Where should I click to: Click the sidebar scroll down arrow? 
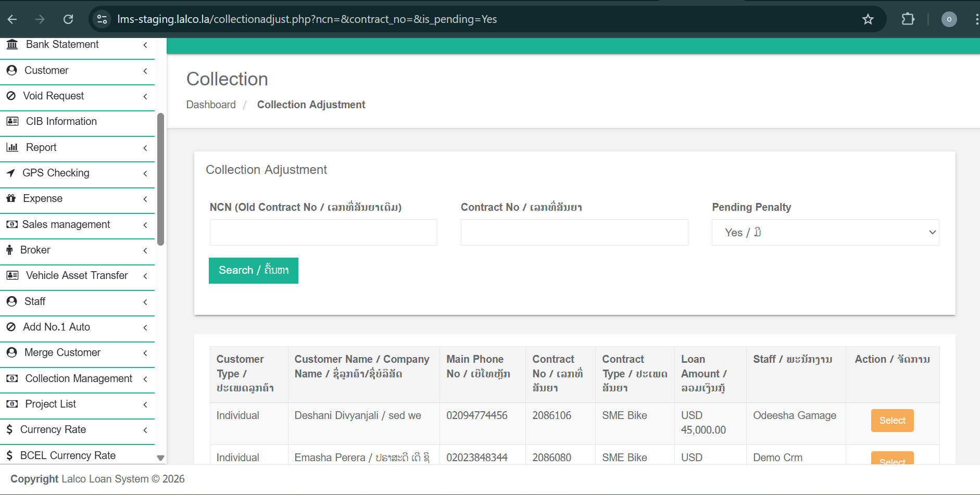pyautogui.click(x=160, y=458)
